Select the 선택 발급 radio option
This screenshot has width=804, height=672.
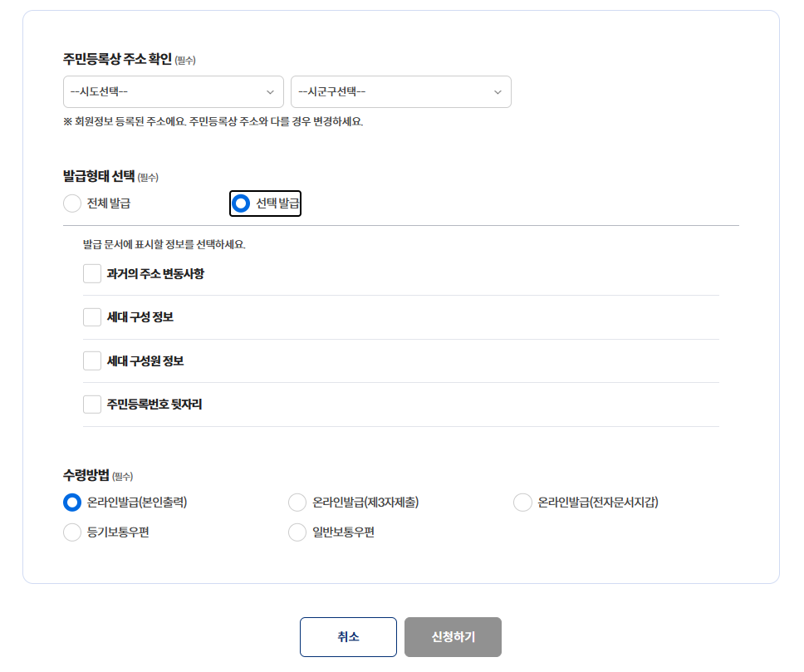[x=241, y=204]
